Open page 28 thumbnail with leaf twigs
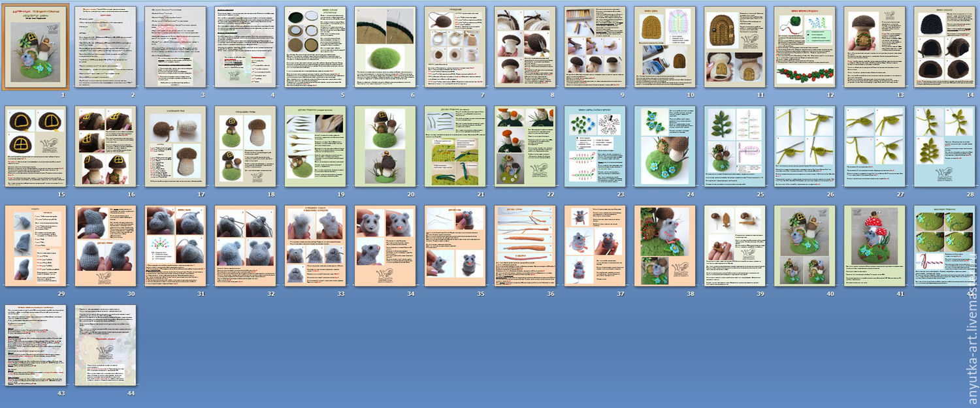The image size is (980, 408). tap(944, 147)
